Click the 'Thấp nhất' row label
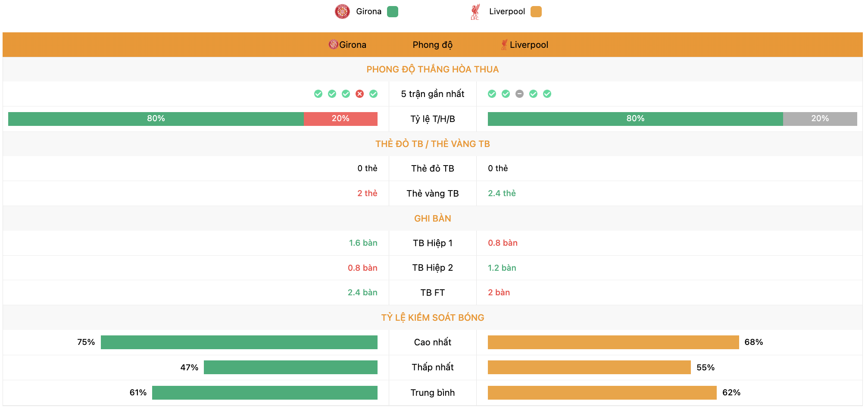Screen dimensions: 868x413 (432, 367)
